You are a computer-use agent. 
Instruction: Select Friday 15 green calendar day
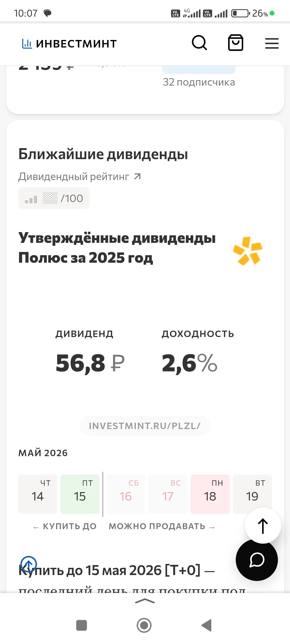[x=80, y=494]
